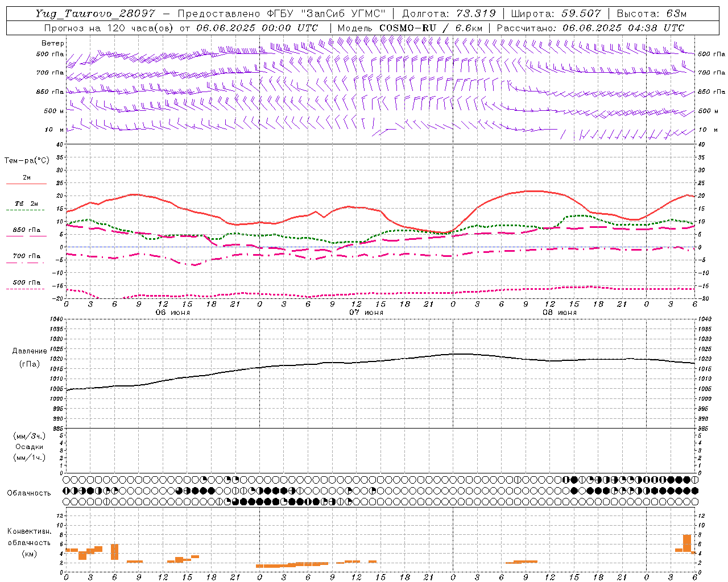Click the red 2m temperature curve at its 8 June maximum

535,191
